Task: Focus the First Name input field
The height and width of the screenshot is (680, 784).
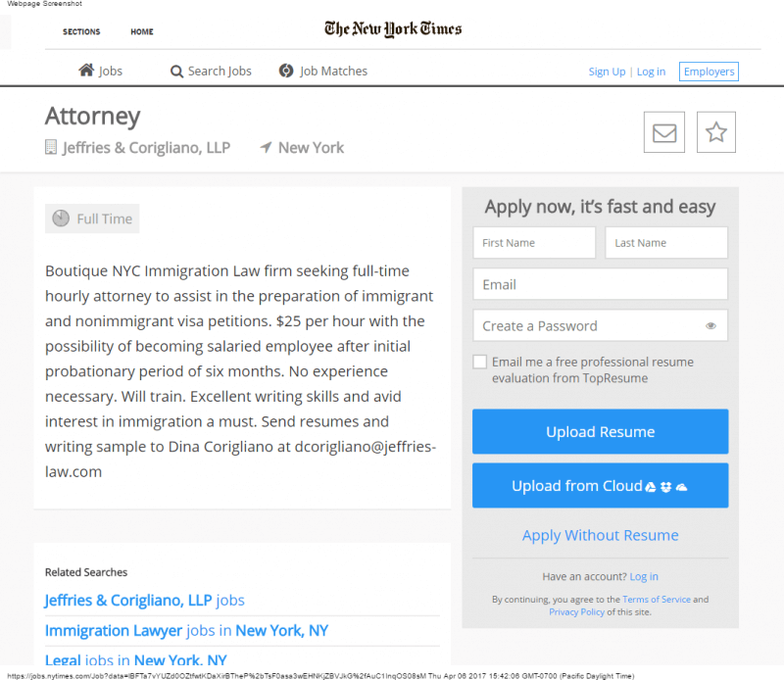Action: tap(534, 243)
